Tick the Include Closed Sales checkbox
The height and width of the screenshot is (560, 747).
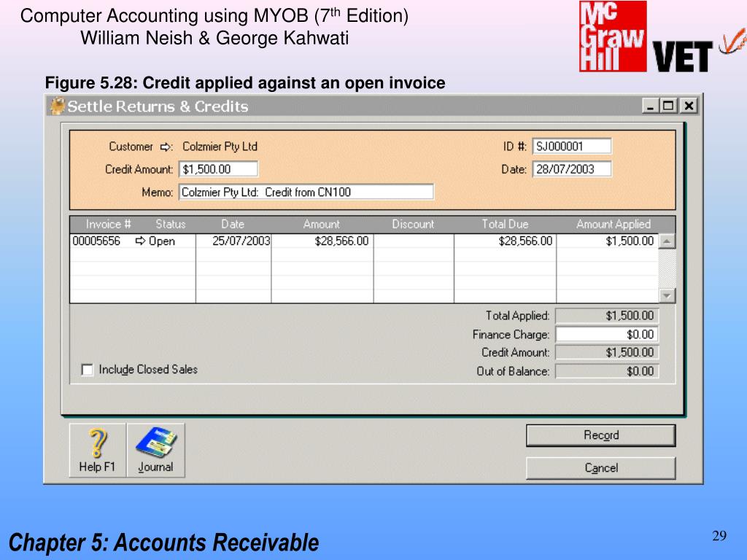(88, 370)
